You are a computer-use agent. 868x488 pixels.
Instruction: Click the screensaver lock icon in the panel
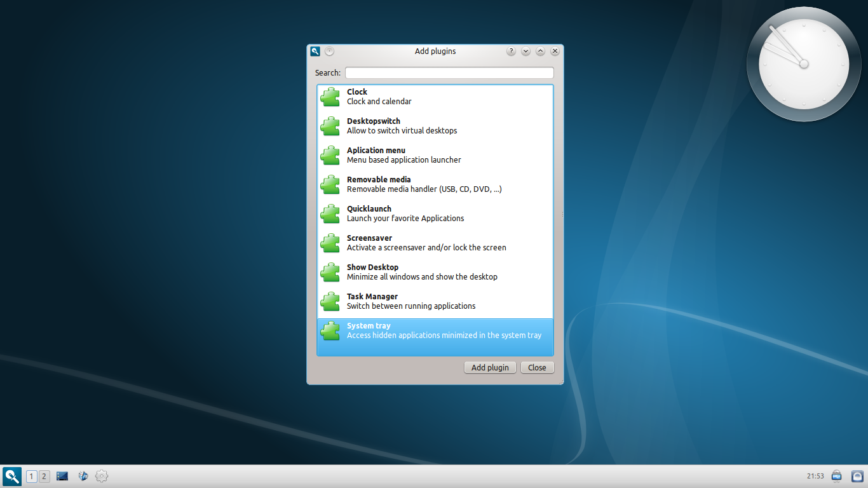[x=857, y=476]
